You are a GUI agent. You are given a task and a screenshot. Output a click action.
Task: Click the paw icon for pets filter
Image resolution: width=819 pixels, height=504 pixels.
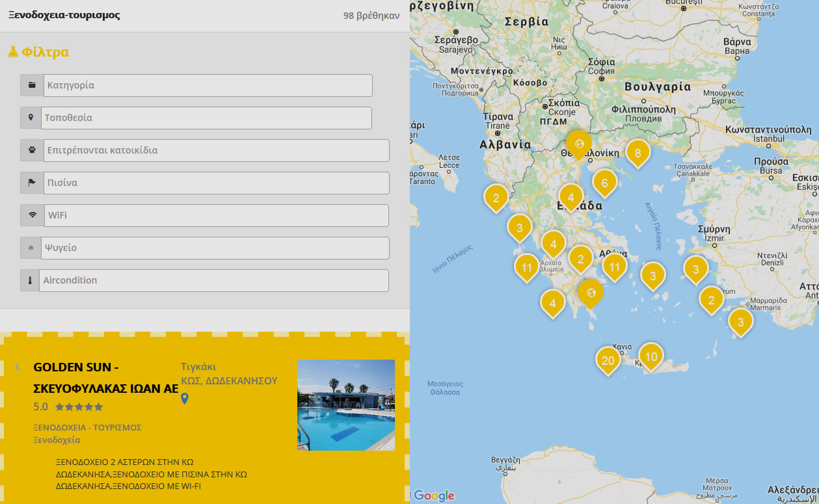point(32,150)
